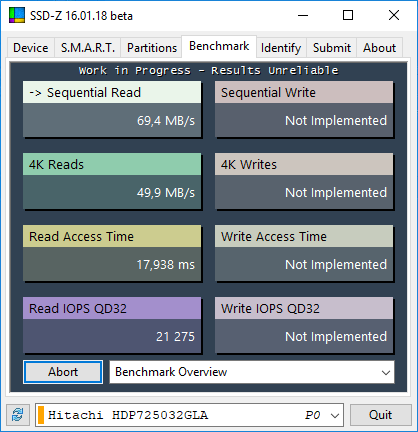The image size is (418, 432).
Task: Minimize the SSD-Z window
Action: [x=303, y=15]
